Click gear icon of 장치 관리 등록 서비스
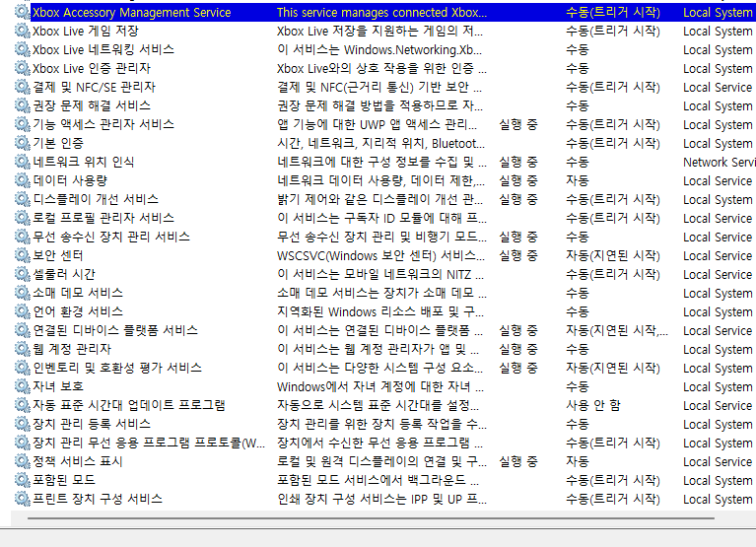The width and height of the screenshot is (756, 547). pyautogui.click(x=23, y=424)
